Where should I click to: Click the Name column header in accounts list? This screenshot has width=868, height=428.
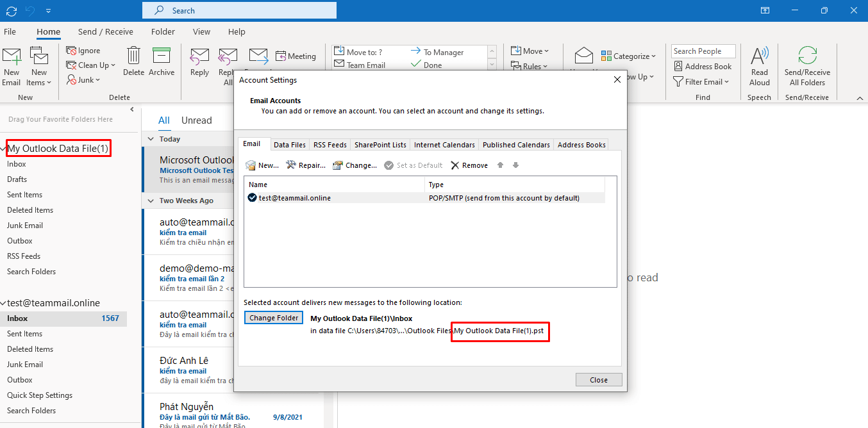(x=335, y=185)
